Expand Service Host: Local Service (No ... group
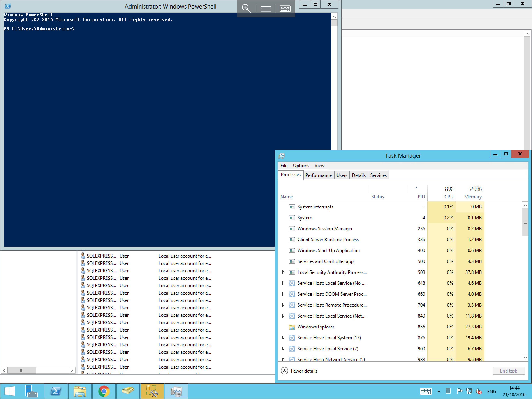The width and height of the screenshot is (532, 399). (x=283, y=283)
